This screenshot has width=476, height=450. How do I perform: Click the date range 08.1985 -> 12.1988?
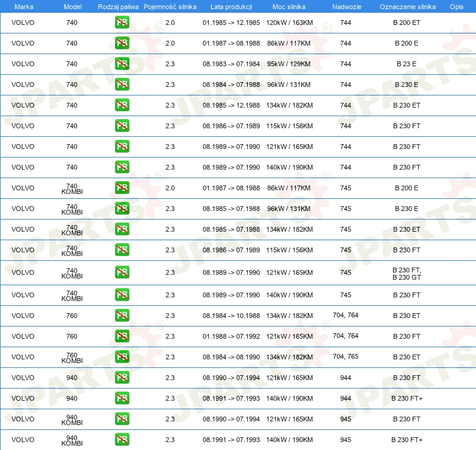click(231, 105)
